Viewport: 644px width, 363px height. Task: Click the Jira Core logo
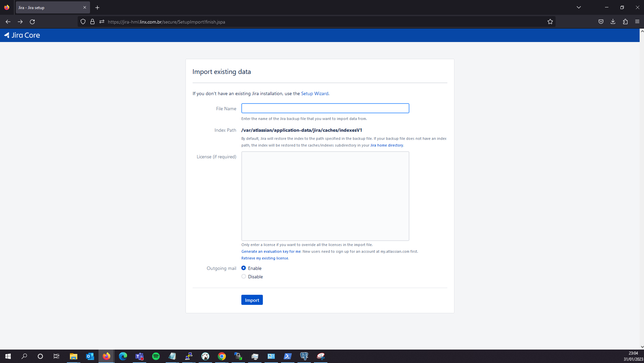click(22, 35)
